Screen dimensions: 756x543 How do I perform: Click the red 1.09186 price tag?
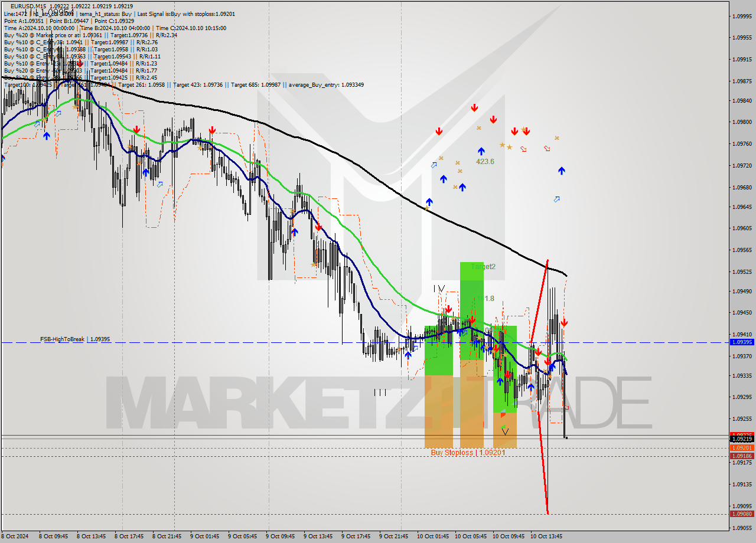point(742,456)
